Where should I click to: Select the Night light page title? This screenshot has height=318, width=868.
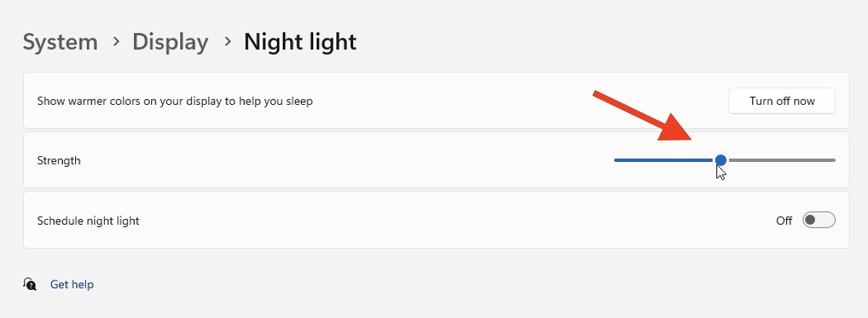click(300, 42)
